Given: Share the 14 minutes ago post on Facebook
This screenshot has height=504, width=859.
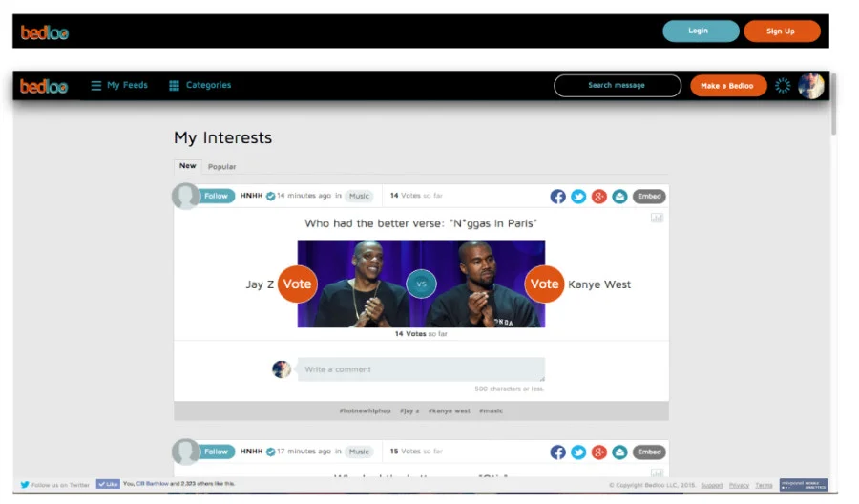Looking at the screenshot, I should pyautogui.click(x=557, y=197).
